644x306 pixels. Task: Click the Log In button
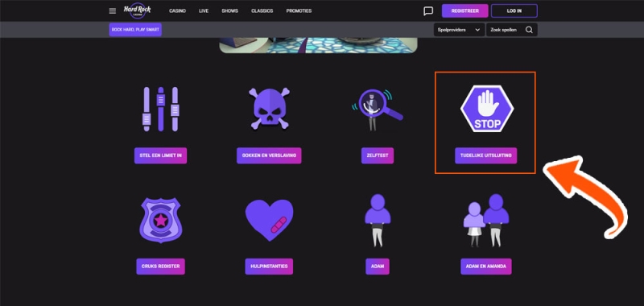click(514, 11)
